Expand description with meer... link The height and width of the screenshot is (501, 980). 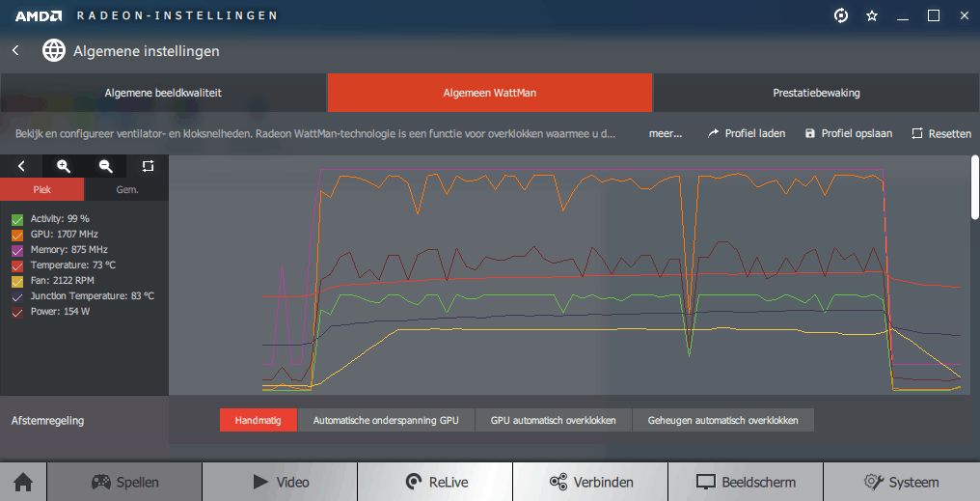click(x=666, y=133)
